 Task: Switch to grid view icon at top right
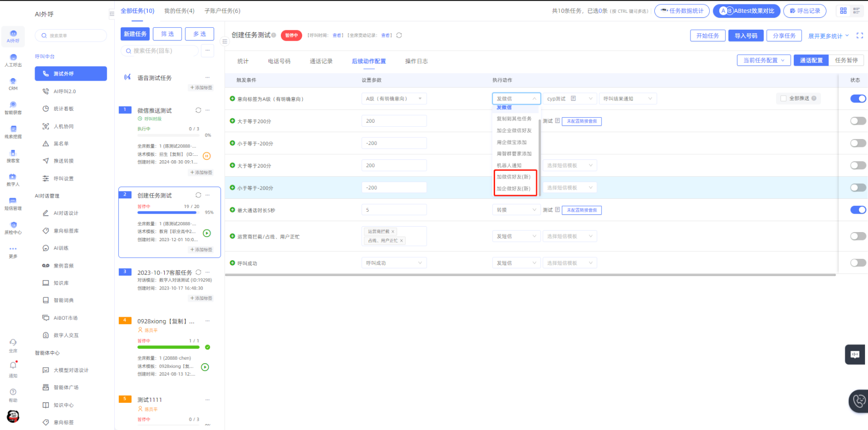pos(843,11)
